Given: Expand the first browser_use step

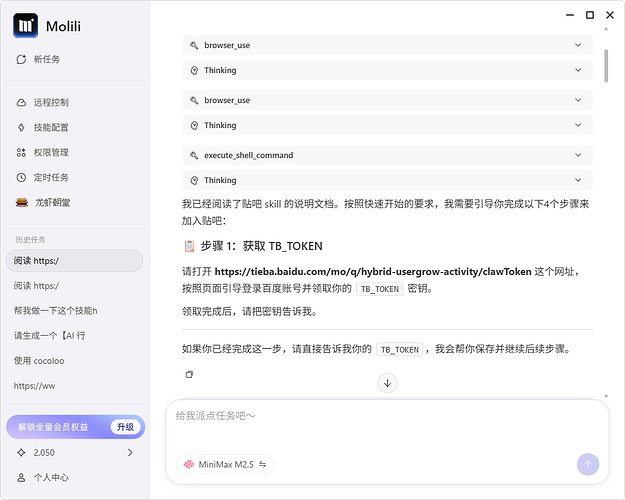Looking at the screenshot, I should click(x=387, y=45).
